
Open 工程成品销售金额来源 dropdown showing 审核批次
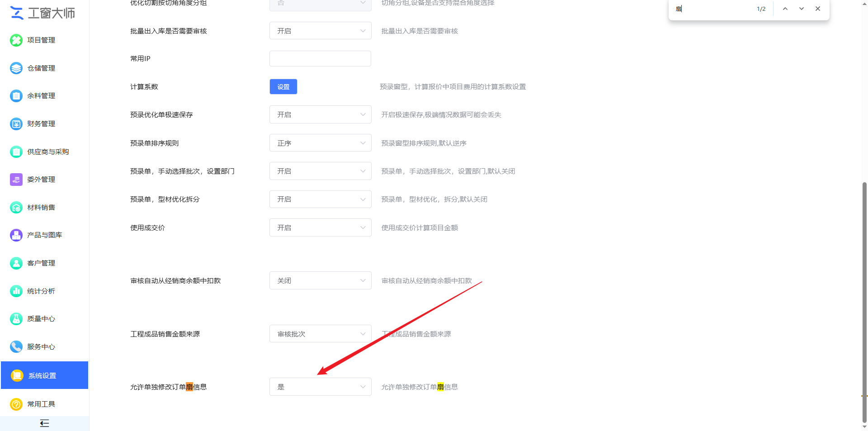click(x=321, y=334)
